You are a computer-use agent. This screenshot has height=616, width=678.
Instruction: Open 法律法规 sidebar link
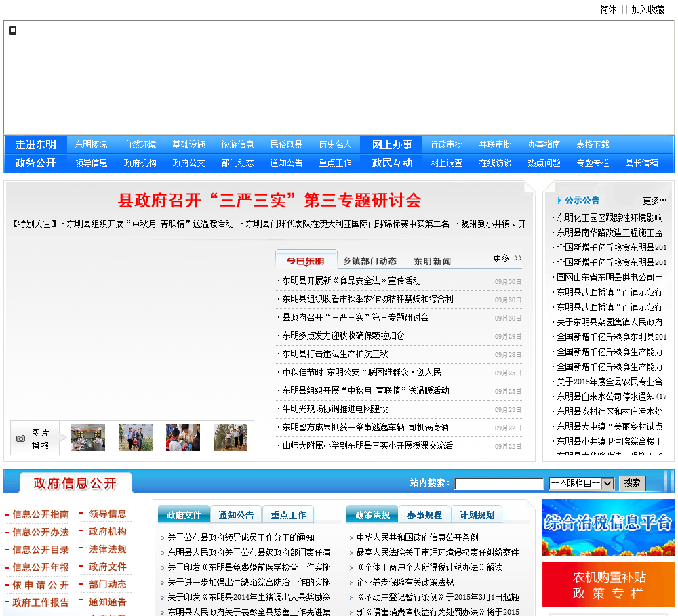pos(108,550)
